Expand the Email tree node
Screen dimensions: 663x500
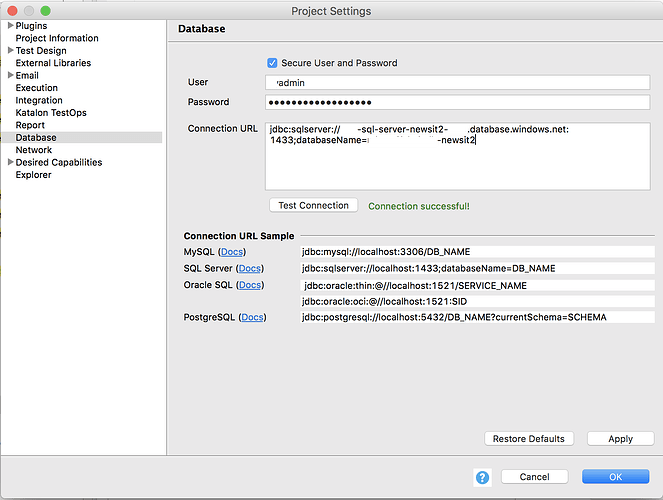(10, 76)
